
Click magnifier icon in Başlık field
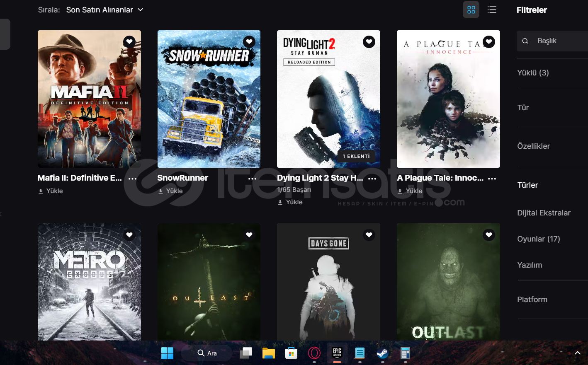pyautogui.click(x=525, y=41)
